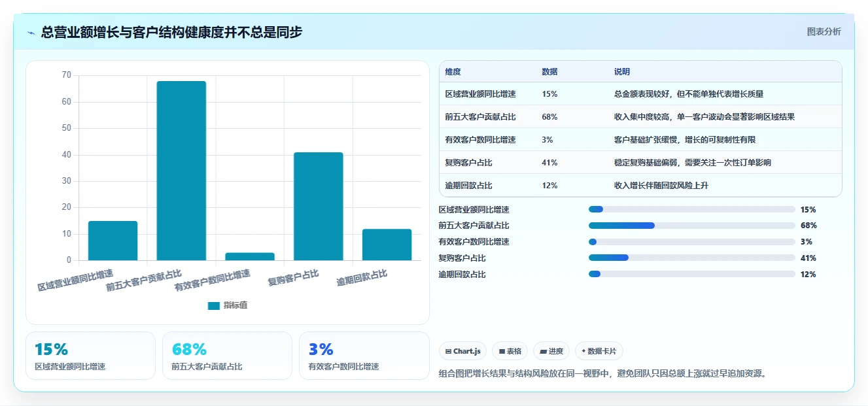
Task: Click the 3% progress bar for 有效客户数同比增速
Action: tap(692, 242)
